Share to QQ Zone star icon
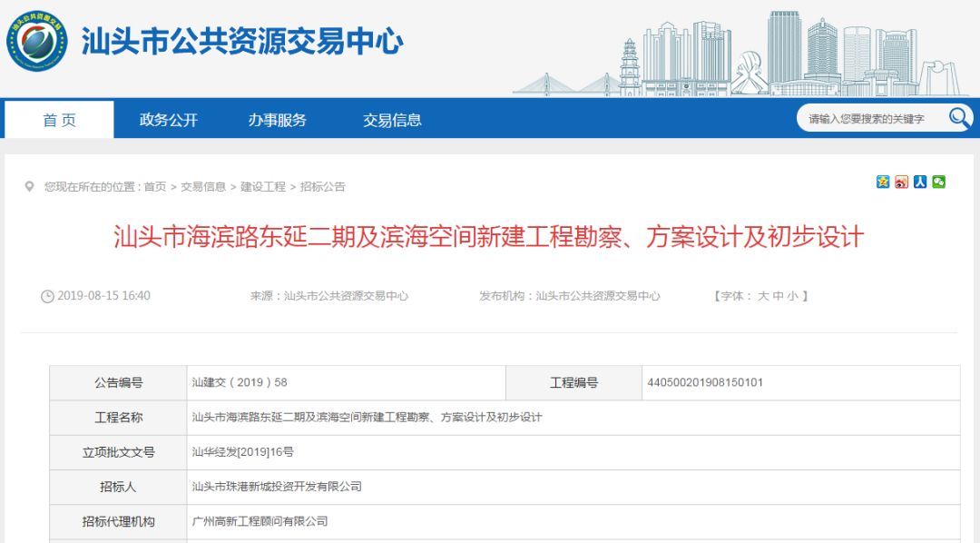The height and width of the screenshot is (543, 980). (x=883, y=182)
